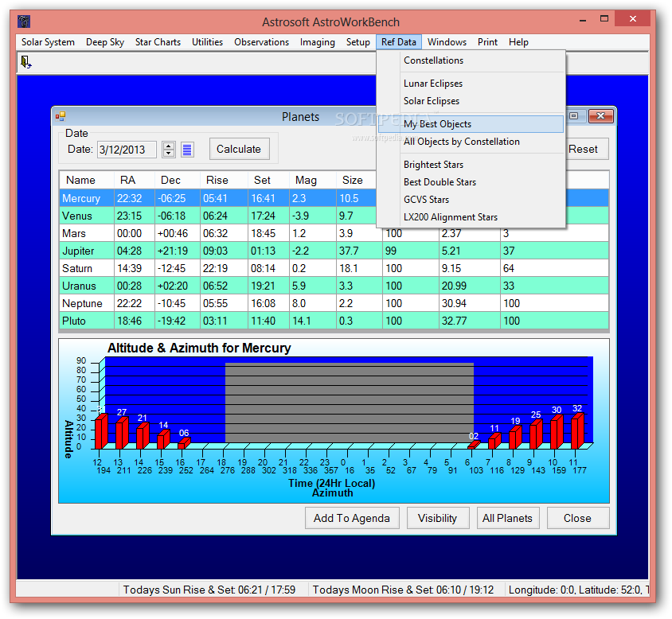Click Jupiter's magnitude value -2.2
Viewport: 672px width, 619px height.
(x=300, y=251)
